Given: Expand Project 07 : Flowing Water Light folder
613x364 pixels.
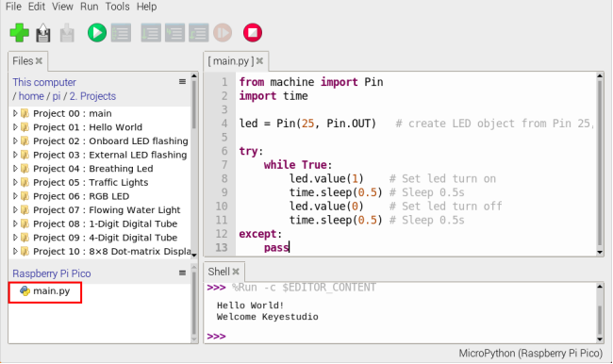Looking at the screenshot, I should [15, 210].
